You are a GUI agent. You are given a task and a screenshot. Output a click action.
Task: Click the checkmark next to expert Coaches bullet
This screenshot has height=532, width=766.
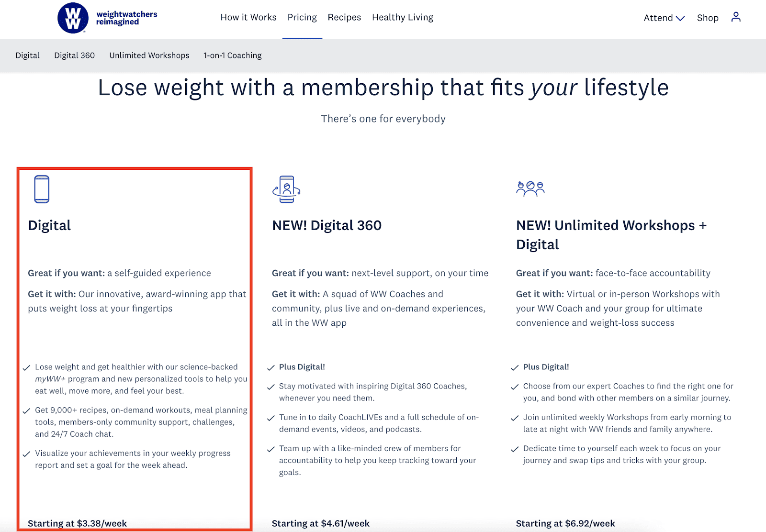coord(515,386)
